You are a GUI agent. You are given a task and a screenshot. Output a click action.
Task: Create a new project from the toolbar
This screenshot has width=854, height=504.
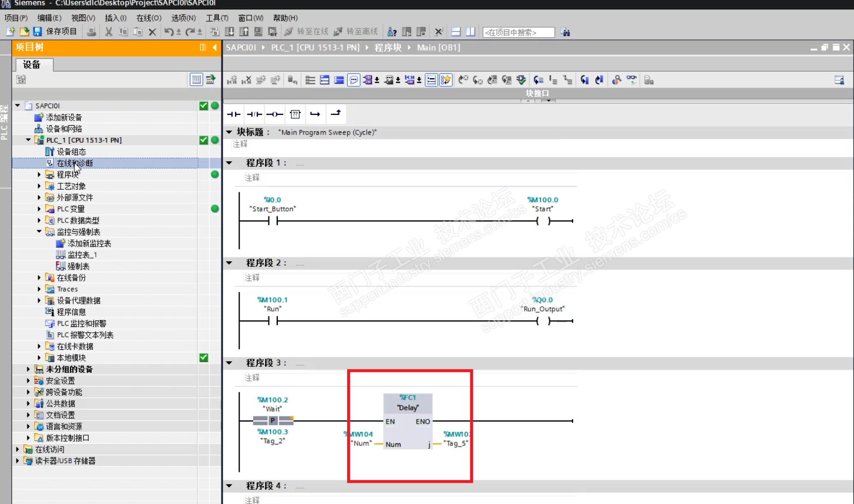point(10,32)
